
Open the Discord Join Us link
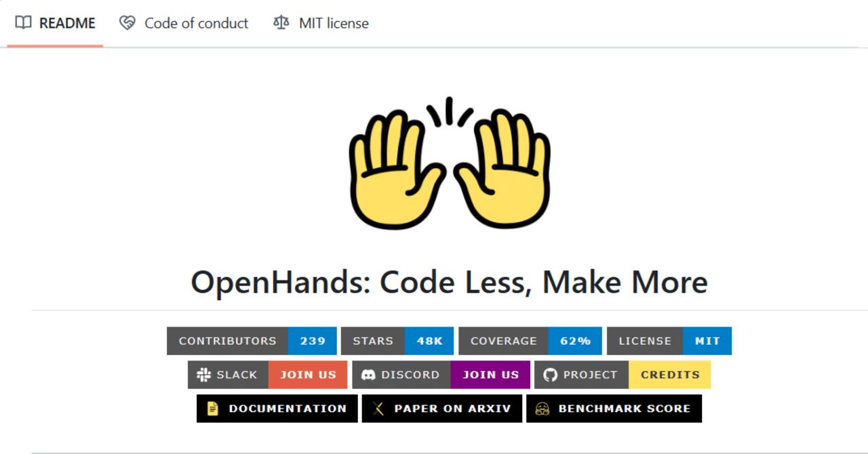[490, 375]
